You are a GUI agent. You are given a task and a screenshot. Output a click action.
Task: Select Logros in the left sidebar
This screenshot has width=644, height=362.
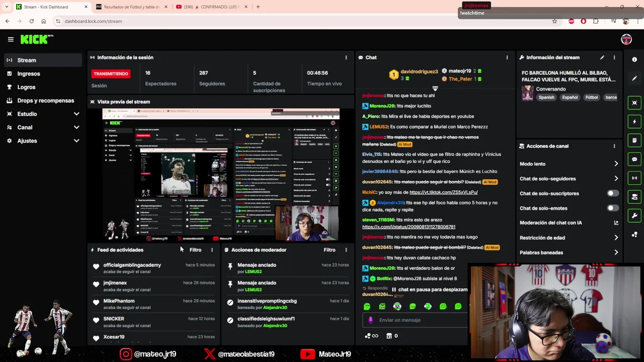pyautogui.click(x=43, y=87)
